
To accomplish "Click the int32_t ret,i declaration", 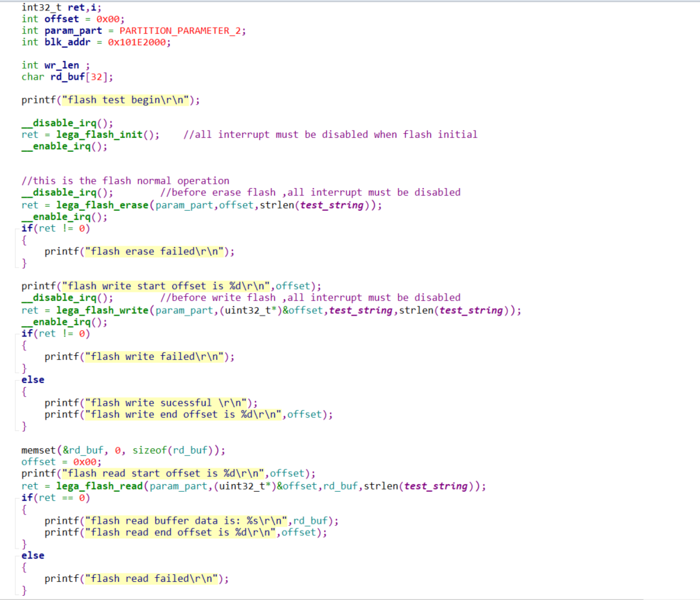I will click(62, 8).
